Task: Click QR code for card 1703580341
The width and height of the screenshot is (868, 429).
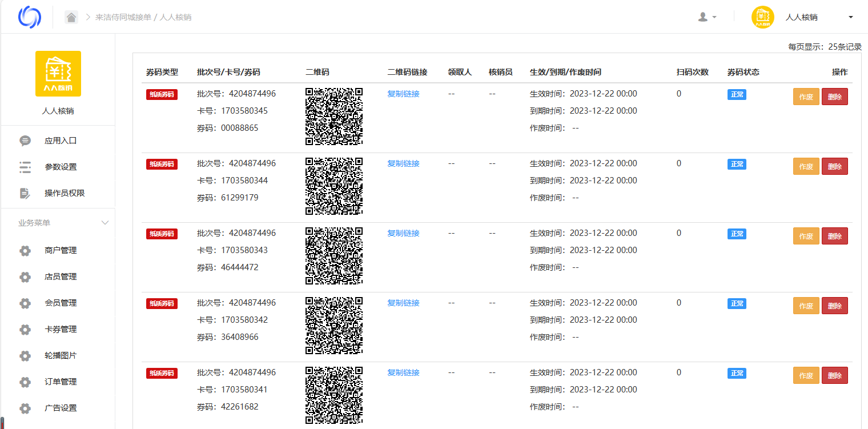Action: (335, 395)
